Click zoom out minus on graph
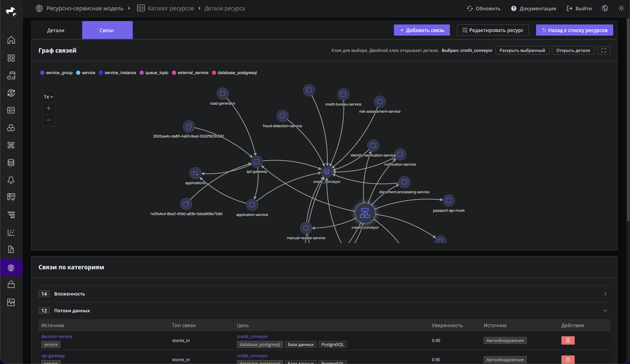Image resolution: width=630 pixels, height=364 pixels. click(49, 120)
